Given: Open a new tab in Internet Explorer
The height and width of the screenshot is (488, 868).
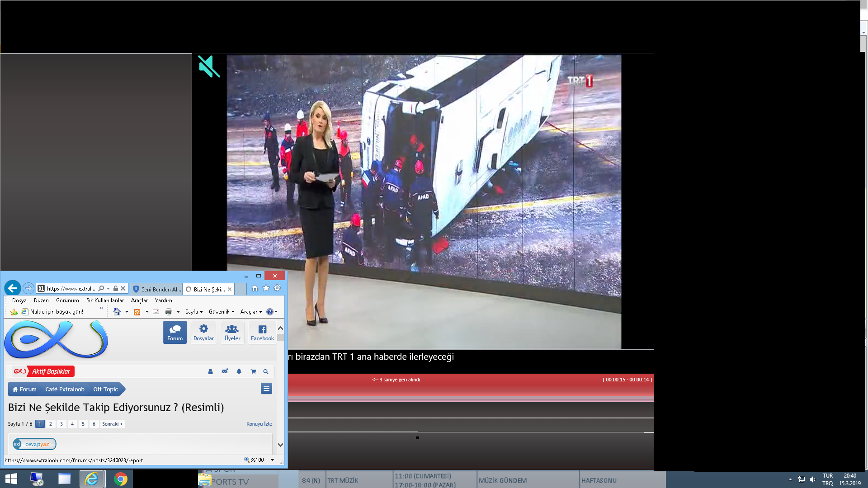Looking at the screenshot, I should [x=241, y=289].
